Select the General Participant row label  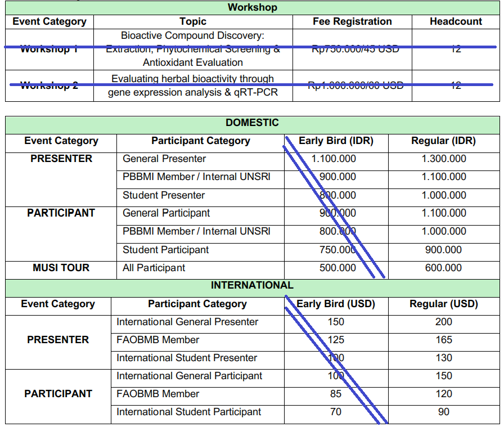(x=166, y=213)
